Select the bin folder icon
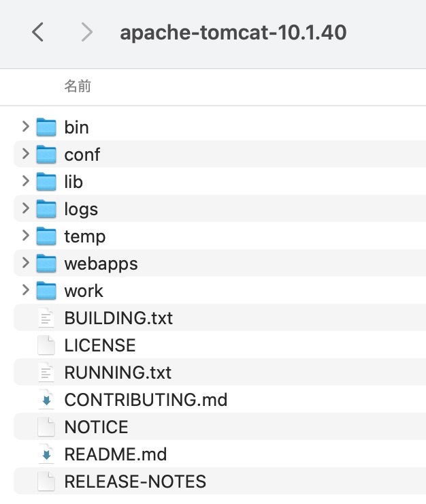 (46, 127)
